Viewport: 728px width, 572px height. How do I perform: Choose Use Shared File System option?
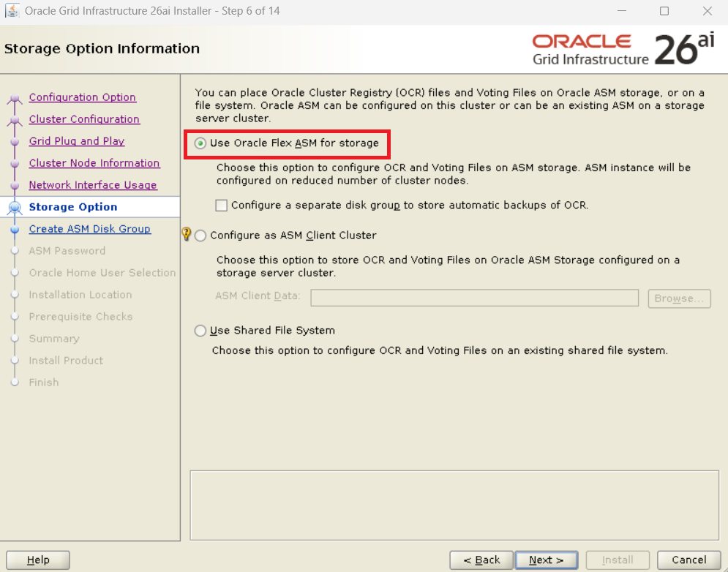[200, 331]
